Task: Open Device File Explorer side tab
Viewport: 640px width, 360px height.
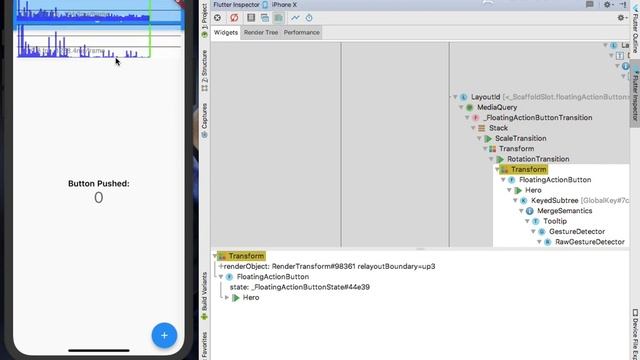Action: click(x=636, y=335)
